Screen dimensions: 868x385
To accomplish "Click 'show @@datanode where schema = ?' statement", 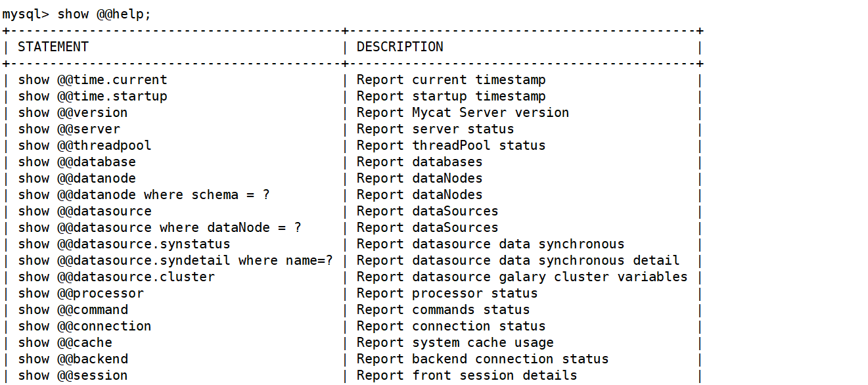I will (144, 194).
